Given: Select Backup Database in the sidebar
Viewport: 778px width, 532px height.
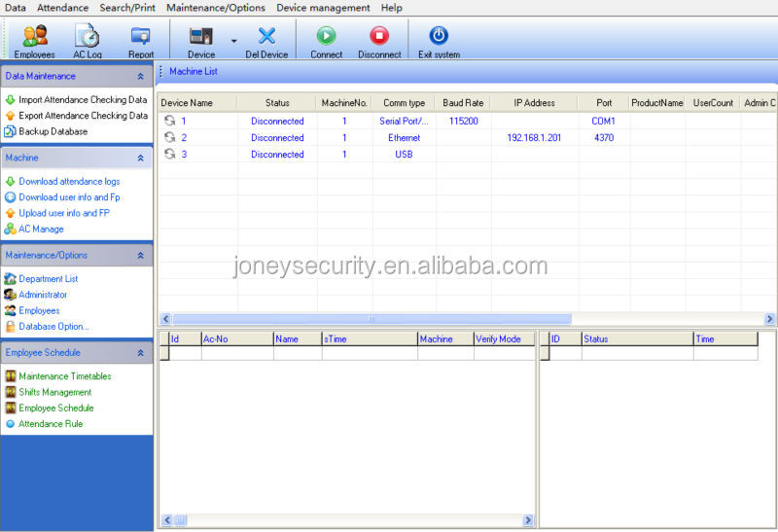Looking at the screenshot, I should coord(53,131).
